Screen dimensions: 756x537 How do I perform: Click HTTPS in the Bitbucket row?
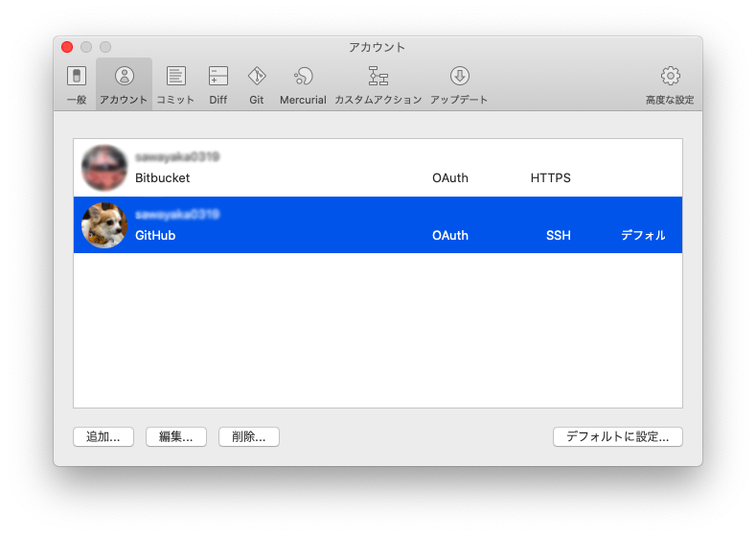click(551, 178)
